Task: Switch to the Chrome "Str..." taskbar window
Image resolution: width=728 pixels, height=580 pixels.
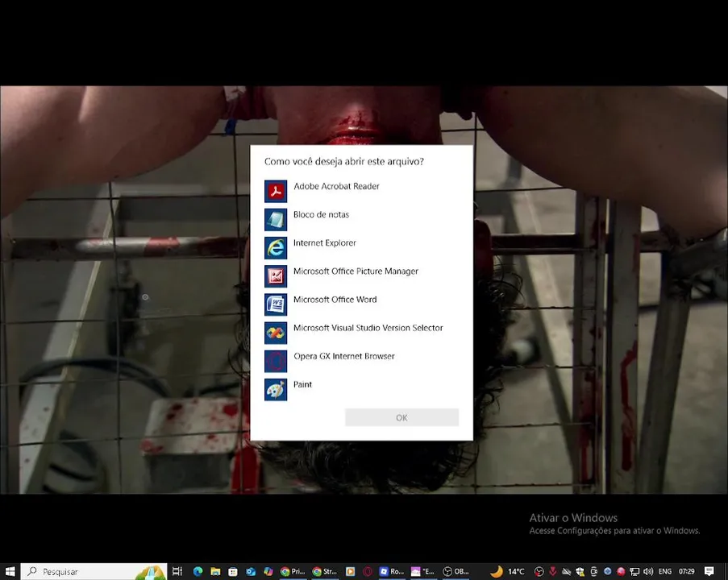Action: 325,571
